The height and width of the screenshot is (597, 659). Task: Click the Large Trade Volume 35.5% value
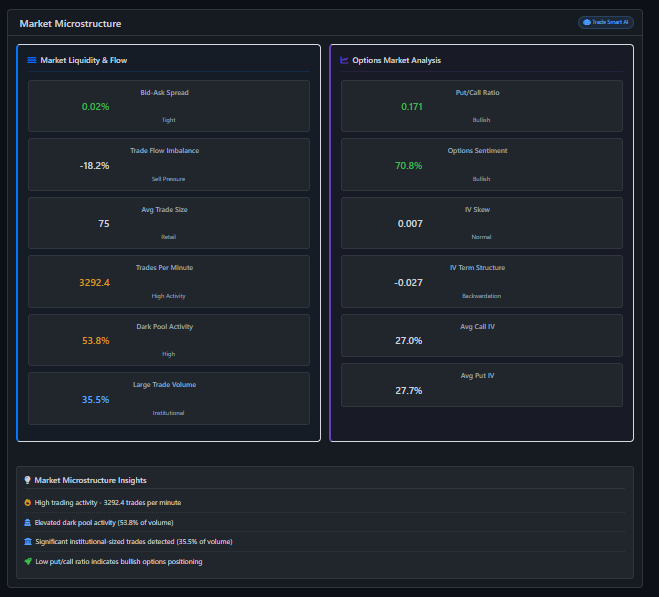(95, 400)
